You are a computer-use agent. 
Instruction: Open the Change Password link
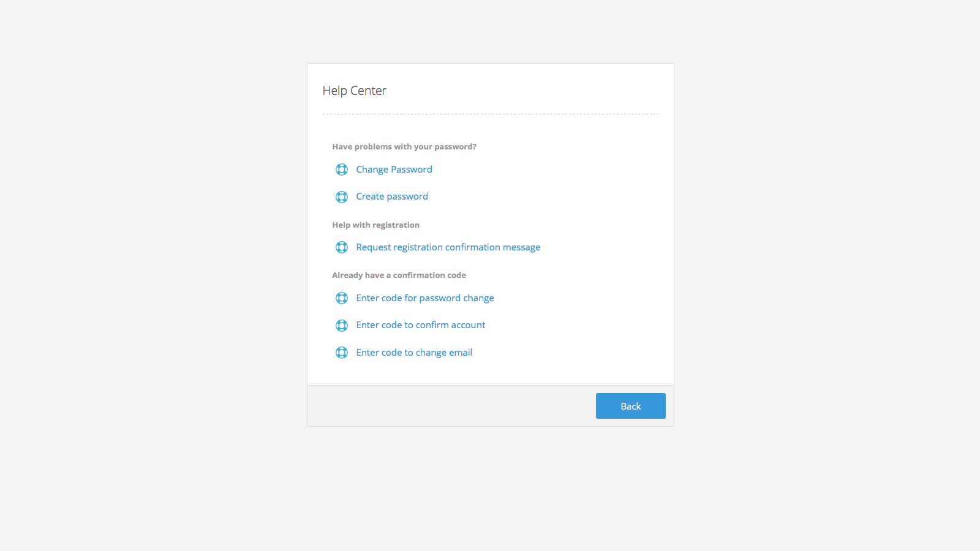coord(394,170)
